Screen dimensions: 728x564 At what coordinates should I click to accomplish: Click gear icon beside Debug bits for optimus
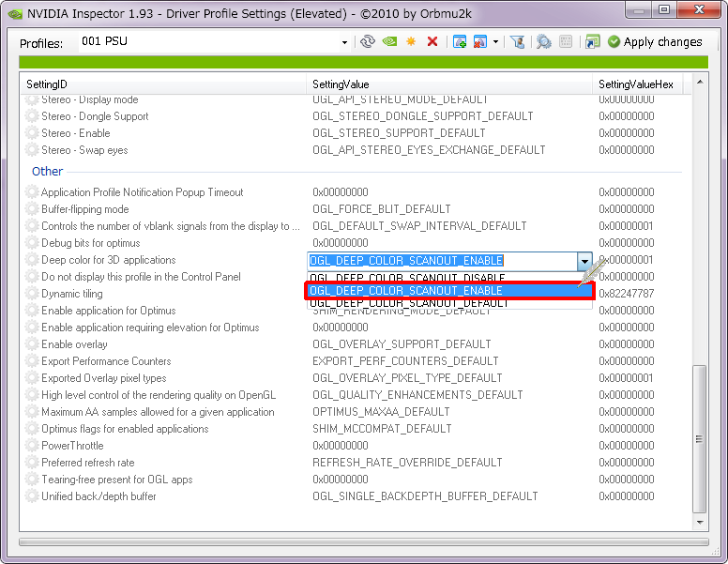32,243
